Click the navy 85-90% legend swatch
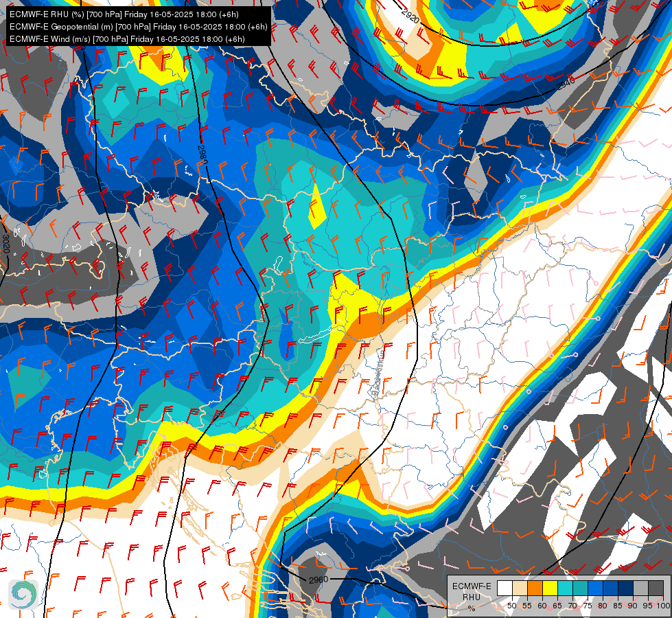672x618 pixels. click(625, 588)
